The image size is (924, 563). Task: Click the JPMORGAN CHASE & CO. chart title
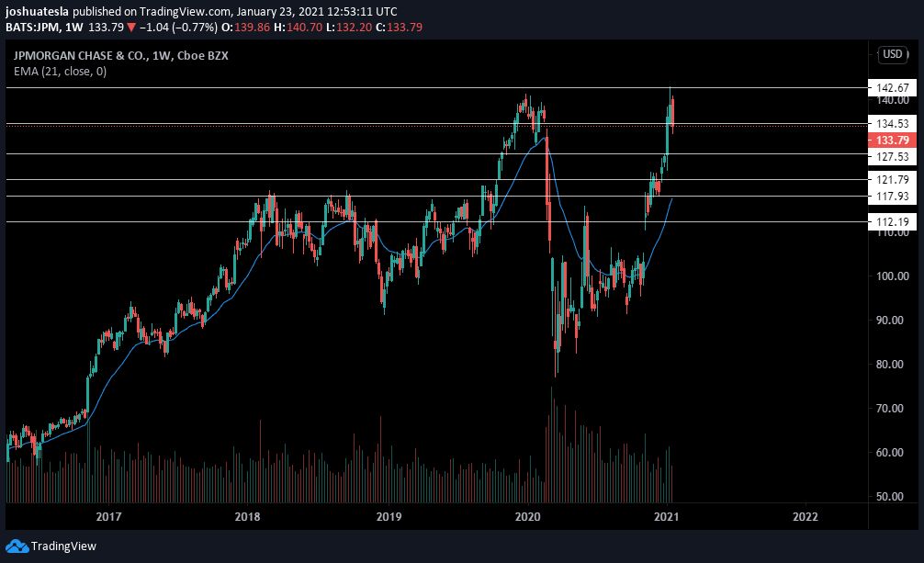(x=121, y=55)
